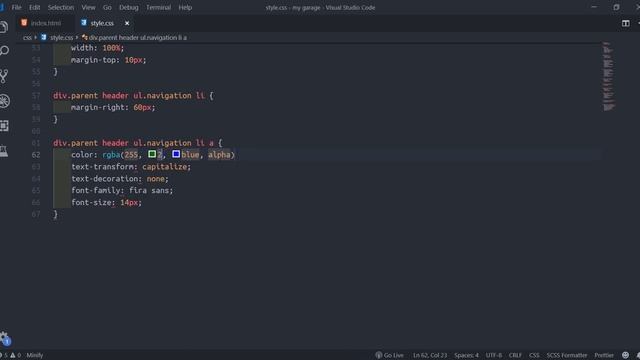Close the style.css tab
640x360 pixels.
[x=127, y=23]
